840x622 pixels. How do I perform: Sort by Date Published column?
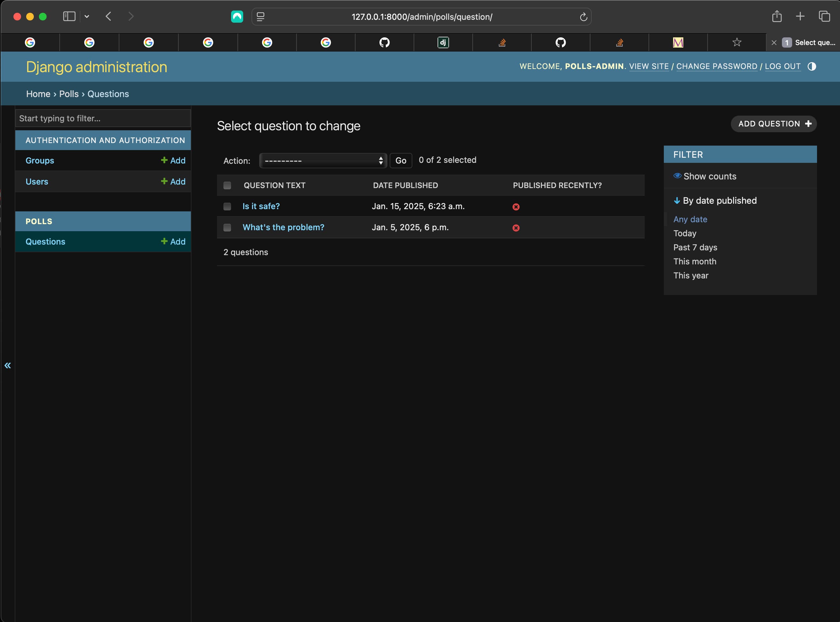click(405, 185)
